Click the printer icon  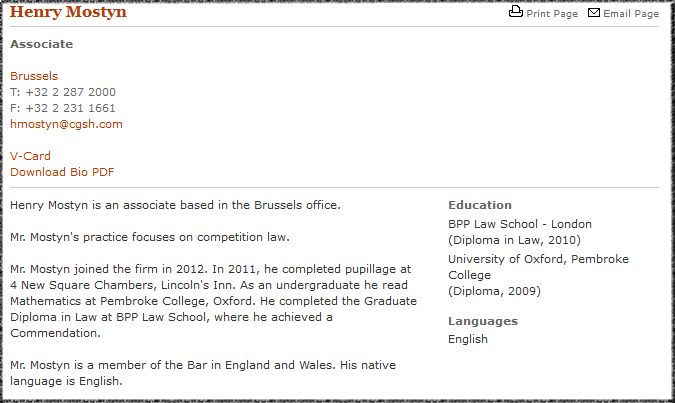[x=516, y=12]
